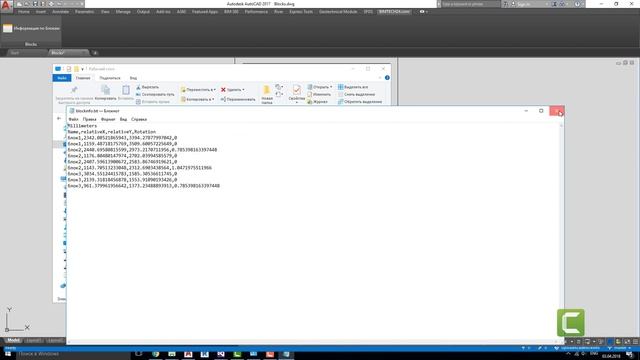The width and height of the screenshot is (640, 360).
Task: Click the Вставить clipboard icon in Explorer
Action: pos(126,90)
